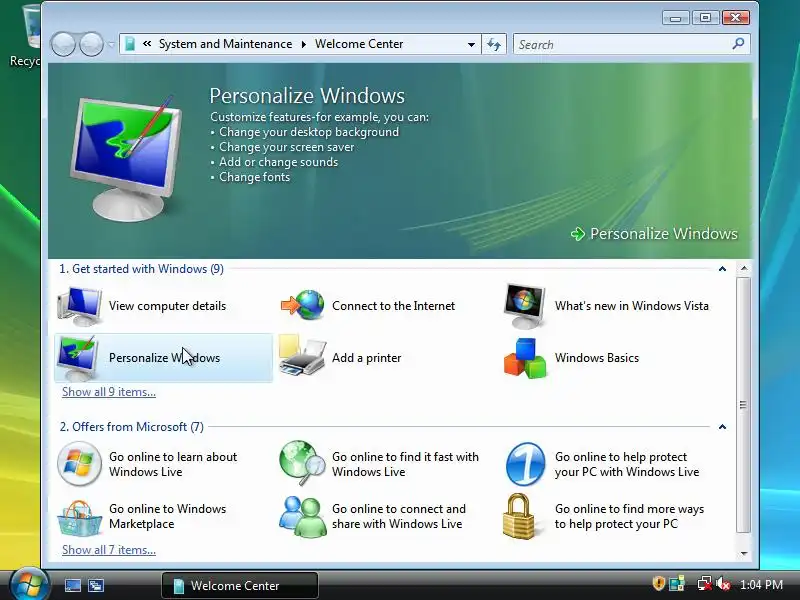Image resolution: width=800 pixels, height=600 pixels.
Task: Click the taskbar clock showing 1:04 PM
Action: click(x=762, y=585)
